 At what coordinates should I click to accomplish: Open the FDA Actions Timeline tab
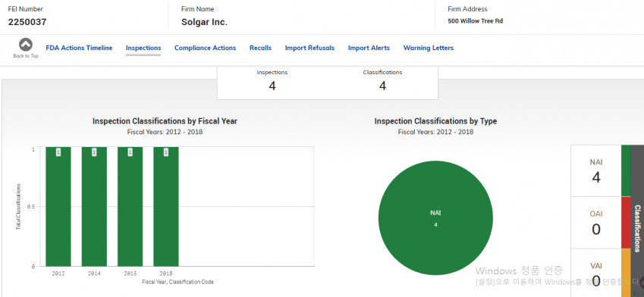79,48
